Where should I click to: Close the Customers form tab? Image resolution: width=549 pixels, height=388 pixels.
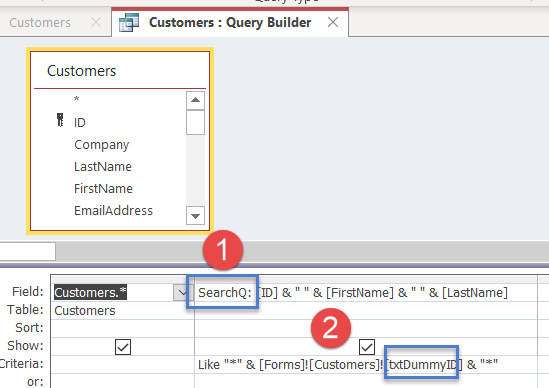point(96,22)
